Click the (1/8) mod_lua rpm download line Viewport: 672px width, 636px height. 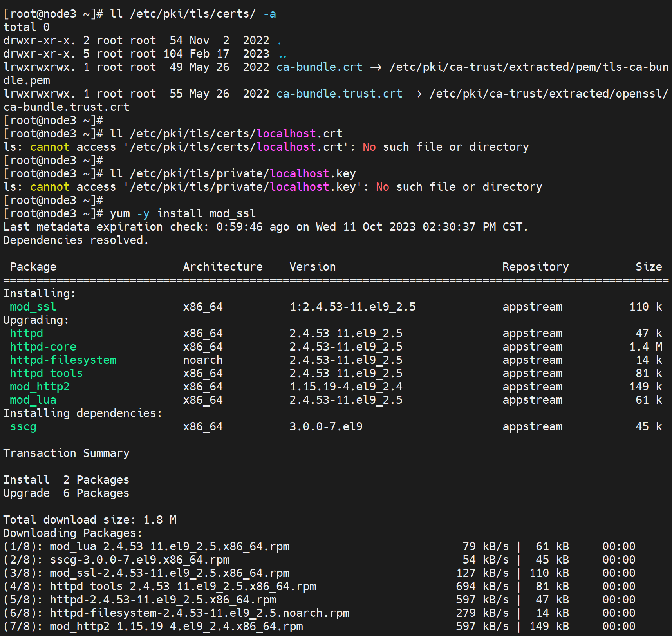[x=146, y=546]
